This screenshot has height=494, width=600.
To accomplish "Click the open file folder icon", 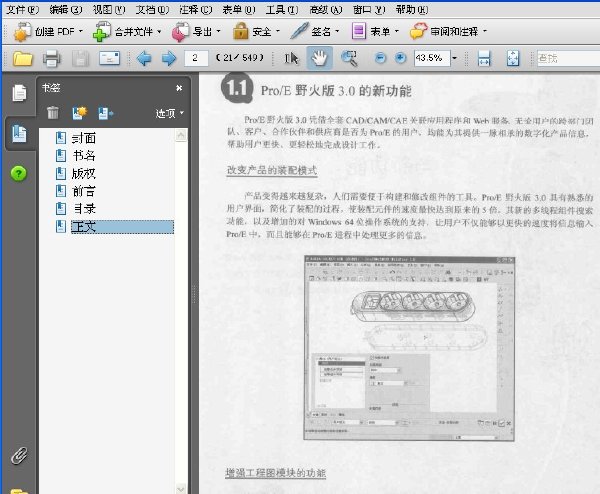I will point(23,59).
